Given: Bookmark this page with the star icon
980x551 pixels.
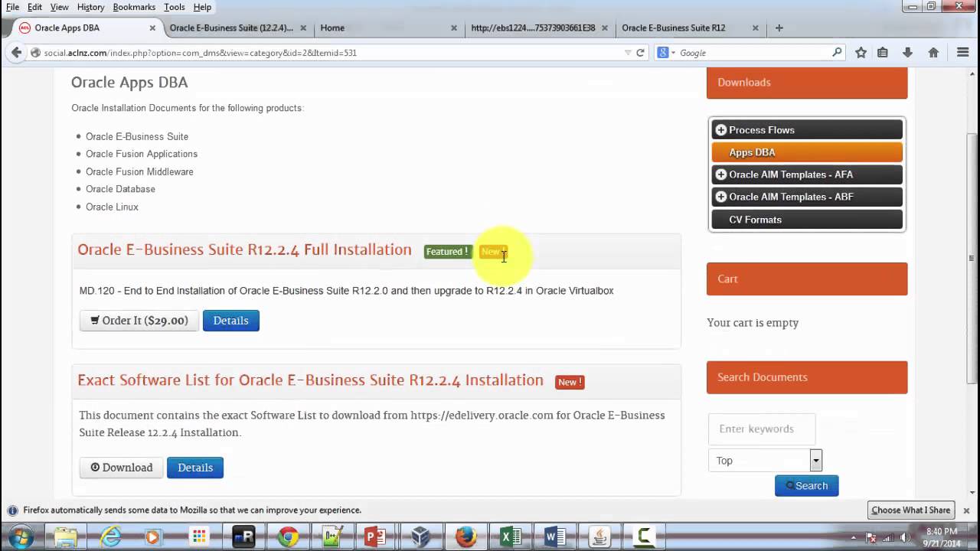Looking at the screenshot, I should coord(861,53).
